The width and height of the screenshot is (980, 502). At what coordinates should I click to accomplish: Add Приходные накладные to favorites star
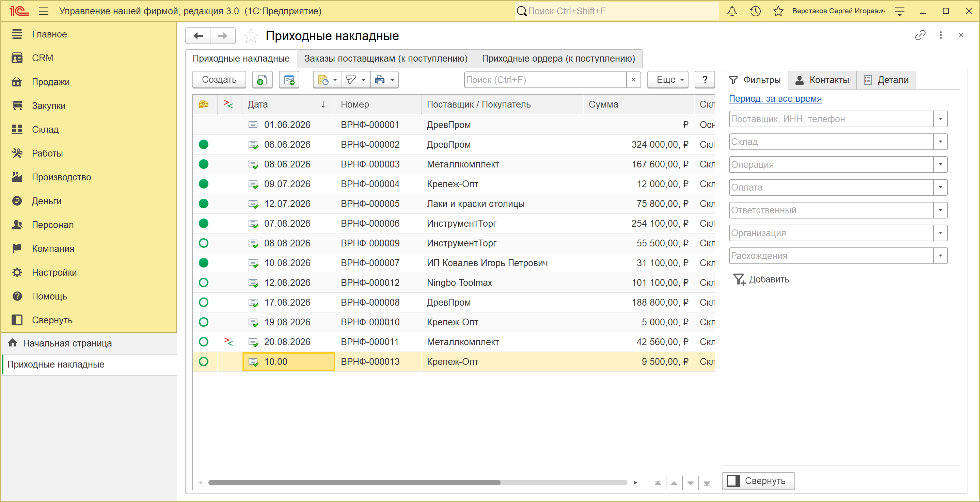(251, 36)
